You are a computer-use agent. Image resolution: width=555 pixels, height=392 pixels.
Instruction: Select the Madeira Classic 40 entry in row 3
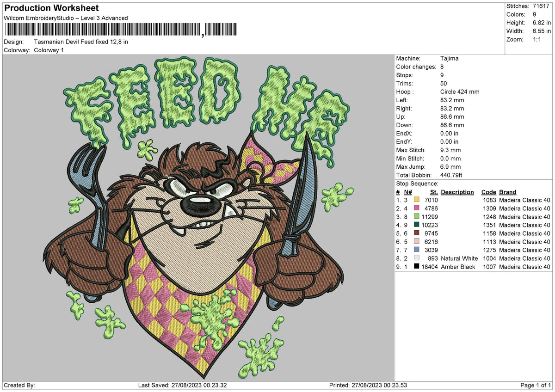tap(525, 217)
